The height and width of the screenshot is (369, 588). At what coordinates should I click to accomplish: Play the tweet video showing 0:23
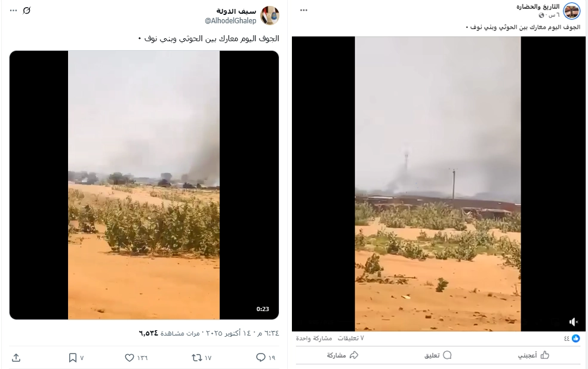click(x=144, y=185)
